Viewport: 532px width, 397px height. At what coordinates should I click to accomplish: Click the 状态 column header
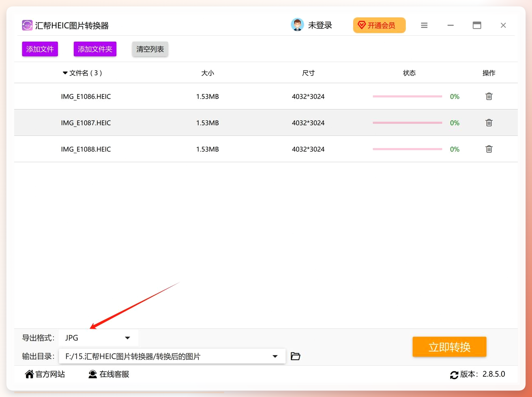coord(409,73)
